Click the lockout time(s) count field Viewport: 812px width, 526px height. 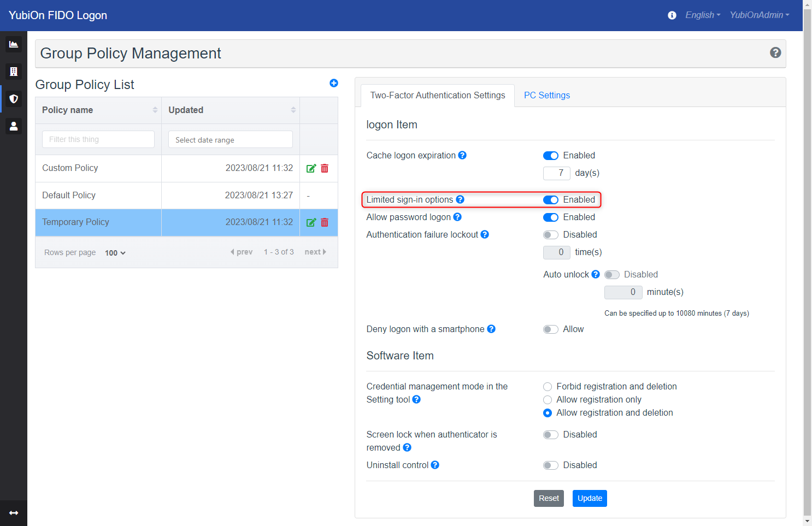pos(557,252)
